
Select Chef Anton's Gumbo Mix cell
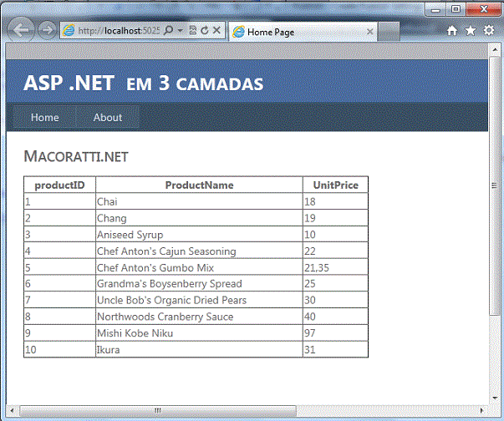[x=199, y=267]
